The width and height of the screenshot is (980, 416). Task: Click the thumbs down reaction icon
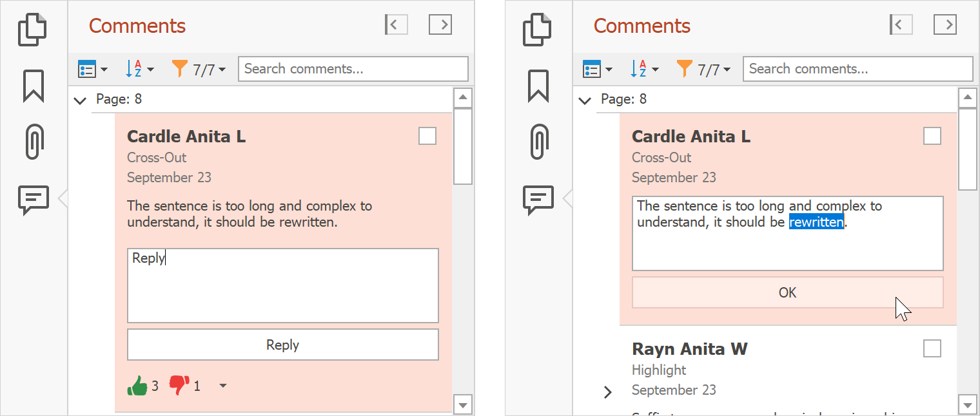tap(179, 386)
